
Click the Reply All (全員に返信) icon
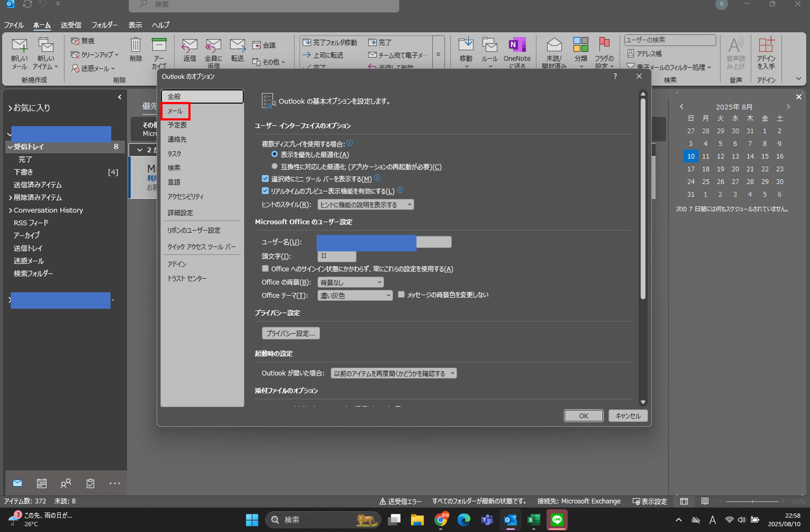point(213,53)
